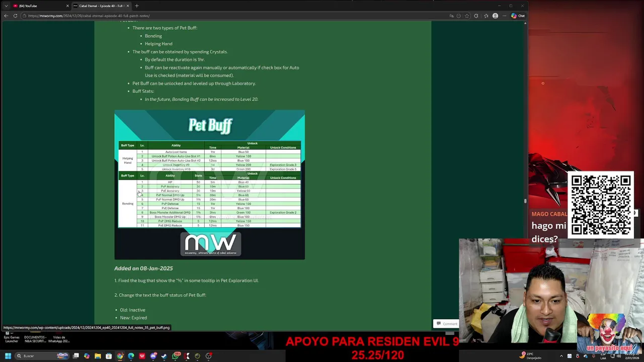Open the taskbar date and time
The image size is (644, 362).
tap(632, 356)
